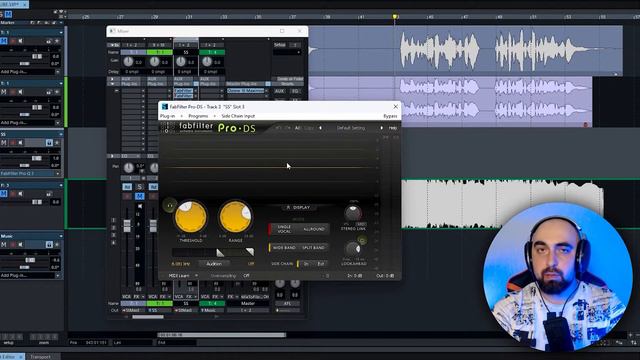Click next preset arrow in Pro-DS
This screenshot has width=640, height=360.
(x=382, y=128)
